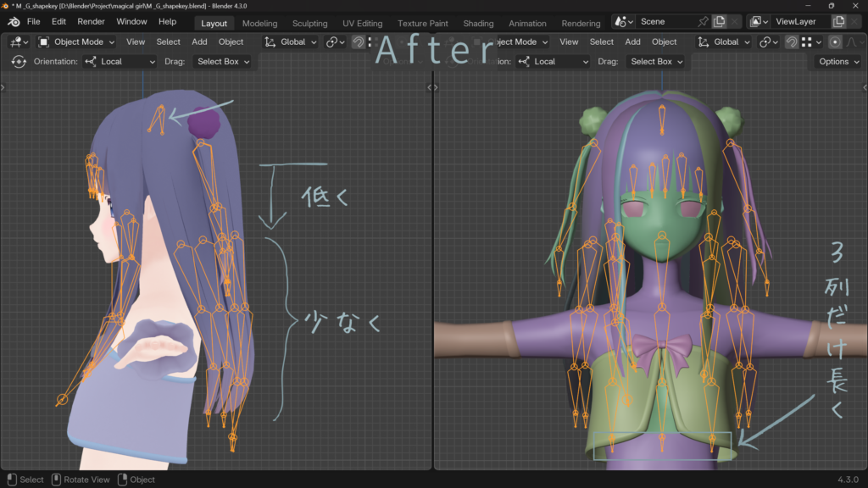Open the view layer browse icon
Screen dimensions: 868x488
[x=758, y=21]
